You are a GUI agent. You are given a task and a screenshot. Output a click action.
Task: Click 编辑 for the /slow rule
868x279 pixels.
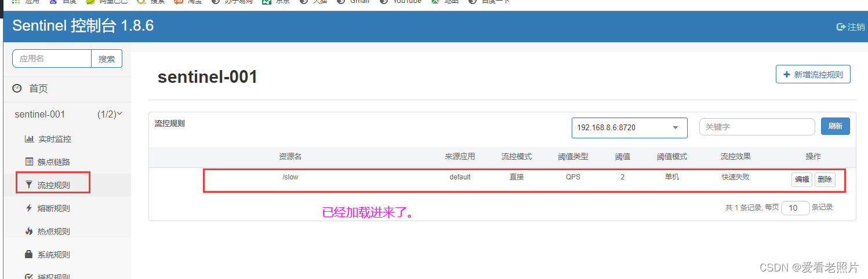click(x=802, y=179)
